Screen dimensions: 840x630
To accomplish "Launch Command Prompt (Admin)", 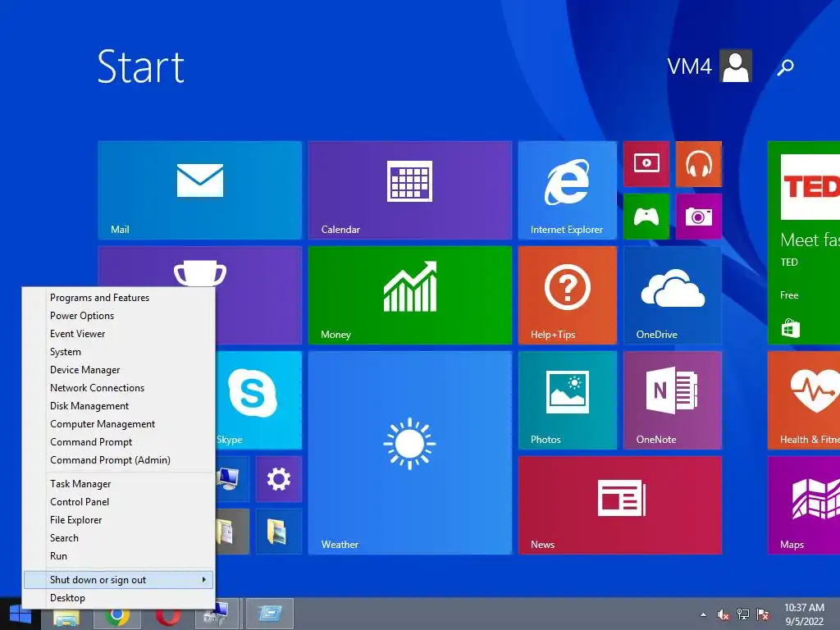I will [118, 460].
